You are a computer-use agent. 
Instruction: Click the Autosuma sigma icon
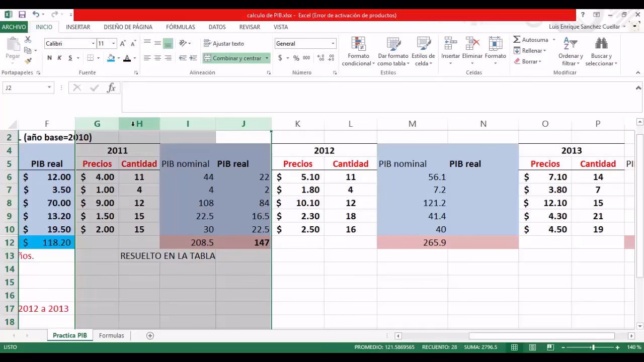(x=517, y=40)
